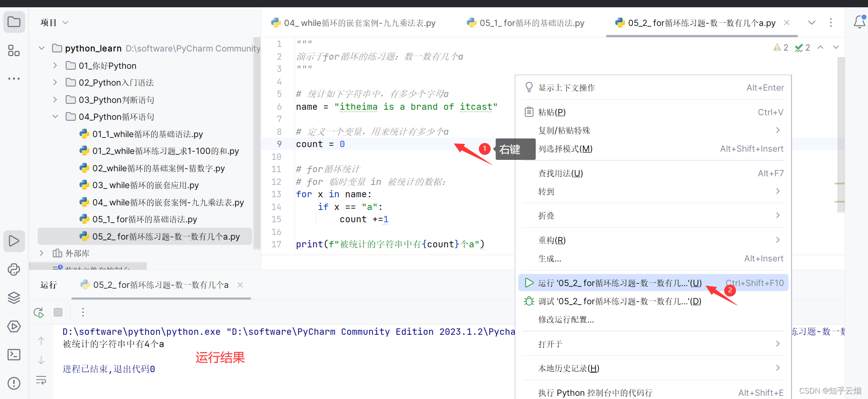
Task: Open the 折叠 submenu
Action: [653, 215]
